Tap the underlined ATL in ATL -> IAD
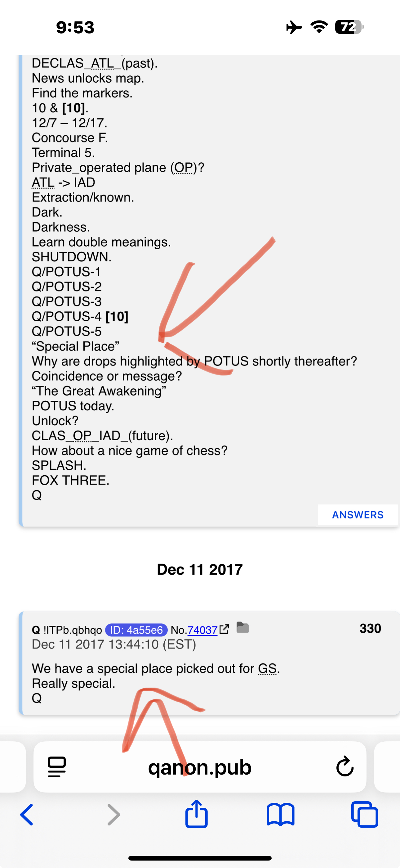 tap(43, 182)
